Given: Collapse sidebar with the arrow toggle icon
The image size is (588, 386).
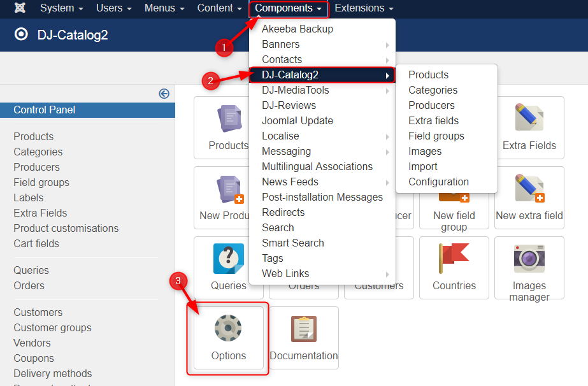Looking at the screenshot, I should pos(164,94).
